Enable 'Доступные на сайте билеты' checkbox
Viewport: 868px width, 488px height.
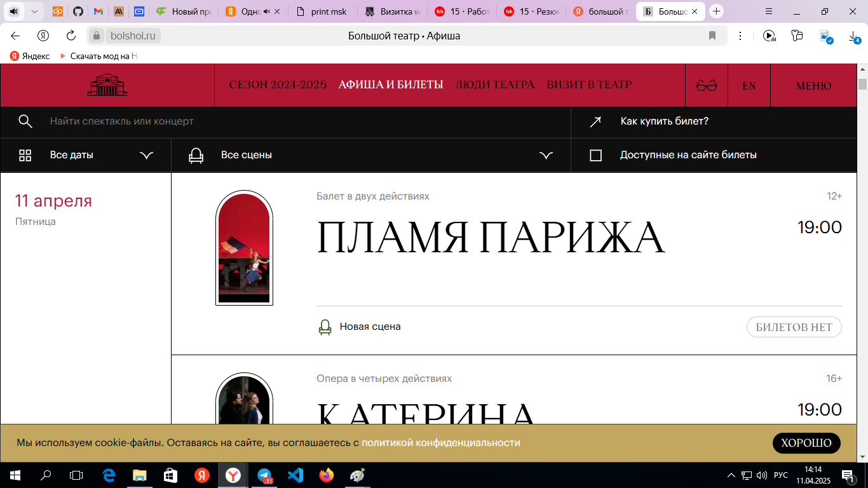tap(595, 155)
